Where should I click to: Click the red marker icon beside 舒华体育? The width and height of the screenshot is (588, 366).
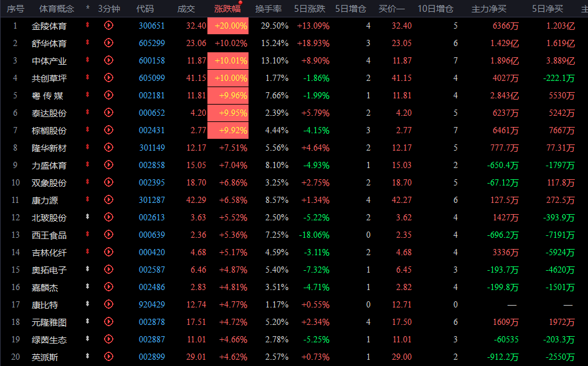tap(88, 43)
